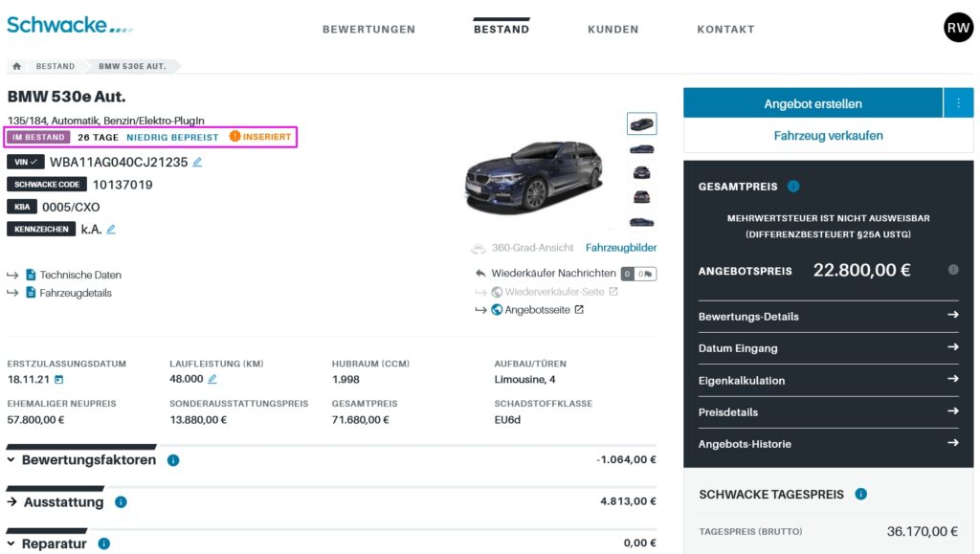Click the Ausstattung amount 4.813,00 €
This screenshot has height=554, width=980.
click(628, 501)
